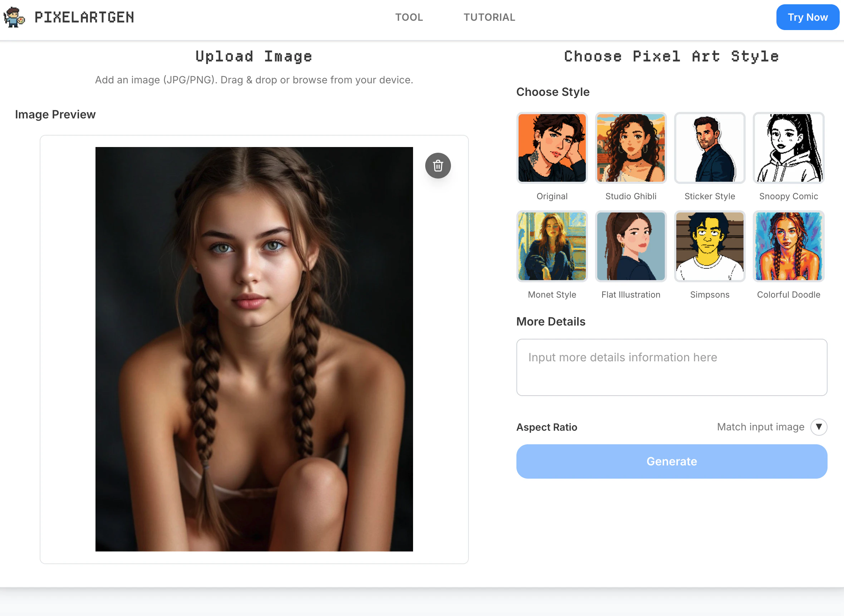Click the PIXELARTGEN brand name link
The width and height of the screenshot is (844, 616).
point(84,17)
